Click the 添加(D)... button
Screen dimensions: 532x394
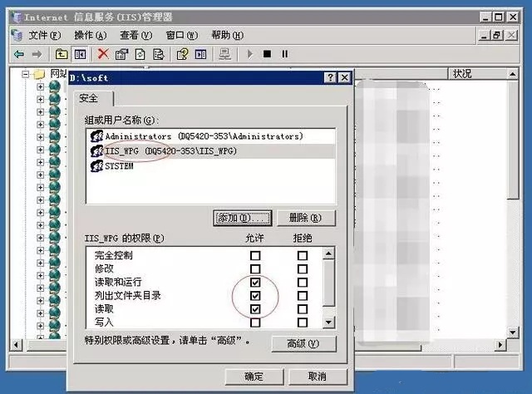(x=243, y=218)
